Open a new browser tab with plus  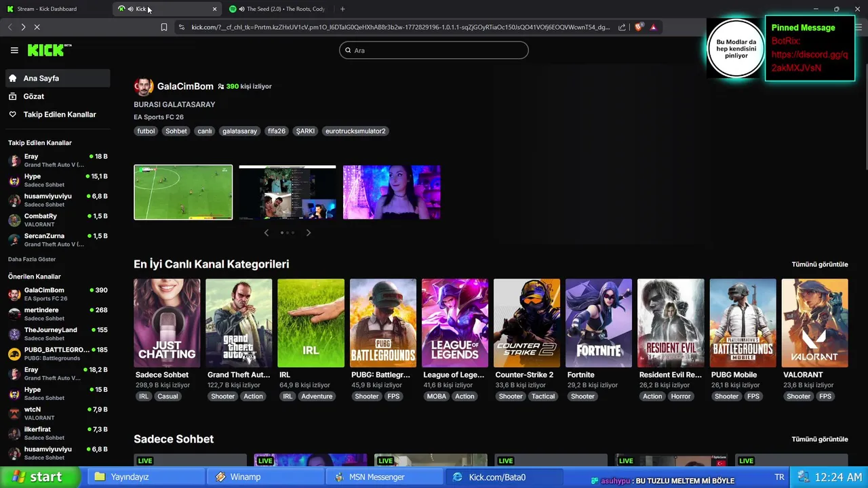pyautogui.click(x=342, y=9)
